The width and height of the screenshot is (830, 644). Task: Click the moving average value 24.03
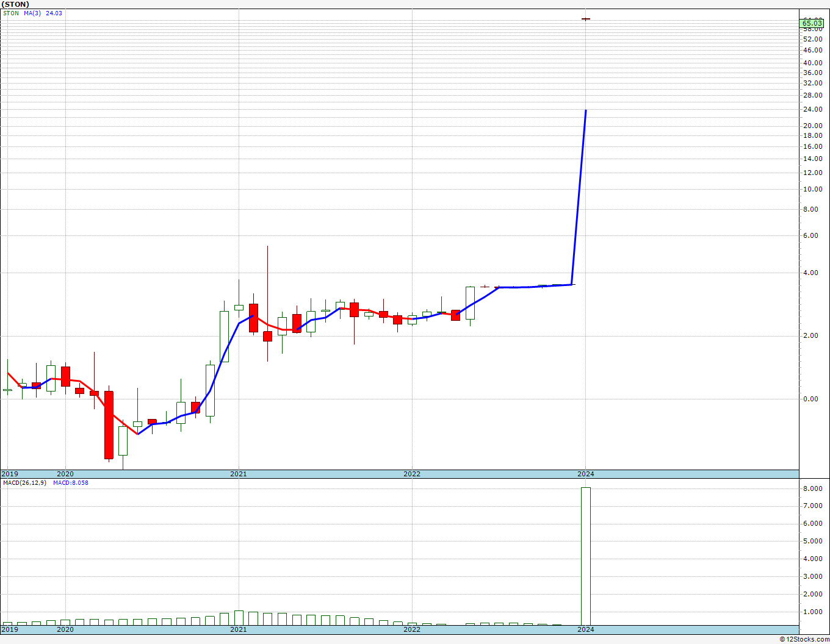(x=54, y=13)
